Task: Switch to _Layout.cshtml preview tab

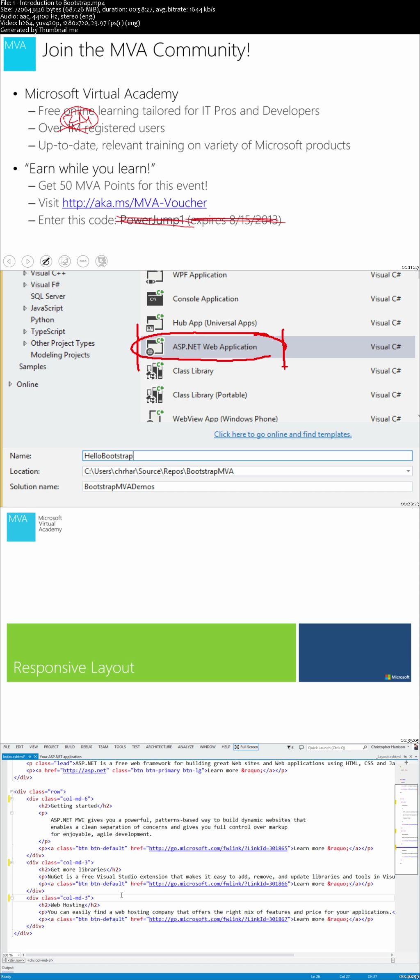Action: pyautogui.click(x=389, y=756)
